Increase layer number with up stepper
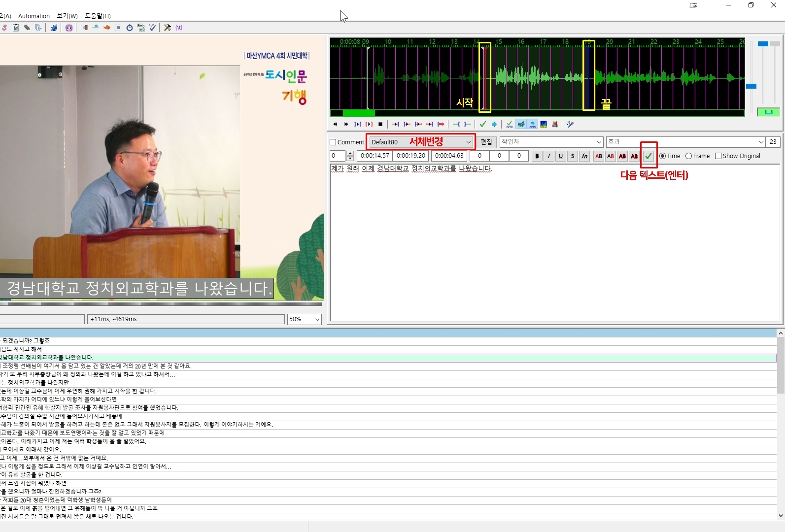Viewport: 785px width, 532px height. tap(350, 153)
